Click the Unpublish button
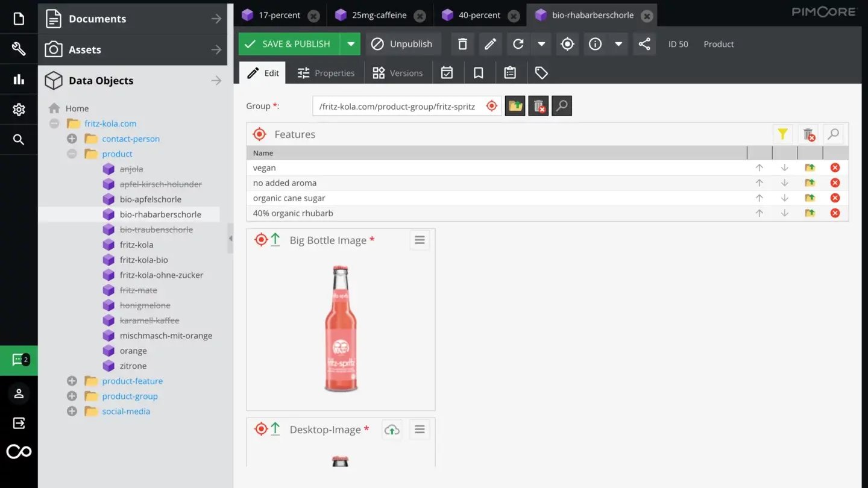The height and width of the screenshot is (488, 868). (403, 43)
